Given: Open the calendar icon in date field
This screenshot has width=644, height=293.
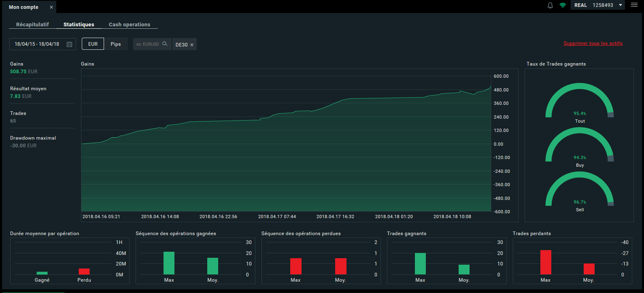Looking at the screenshot, I should point(69,44).
